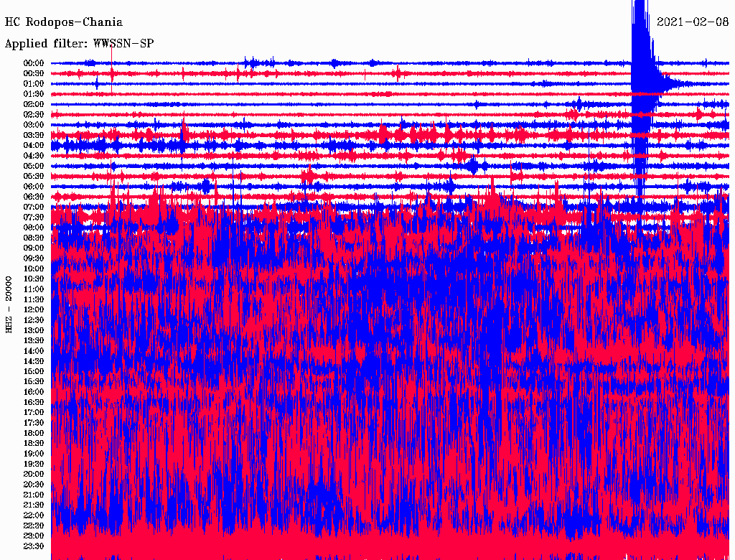Click the station title 'HC Rodopos-Chania'
This screenshot has height=560, width=735.
64,22
